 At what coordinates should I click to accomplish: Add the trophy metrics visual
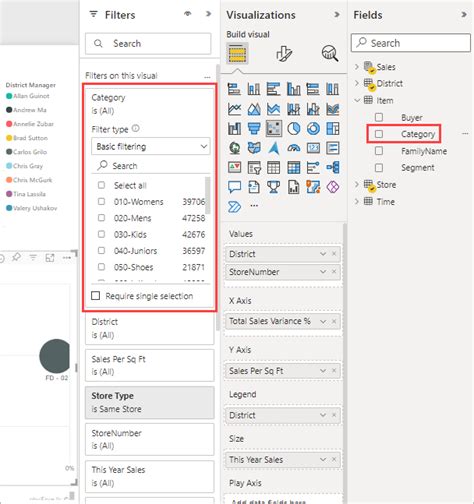tap(274, 187)
